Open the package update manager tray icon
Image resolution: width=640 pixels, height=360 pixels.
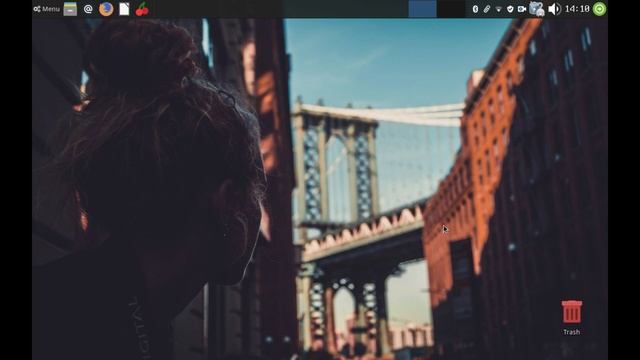point(536,9)
